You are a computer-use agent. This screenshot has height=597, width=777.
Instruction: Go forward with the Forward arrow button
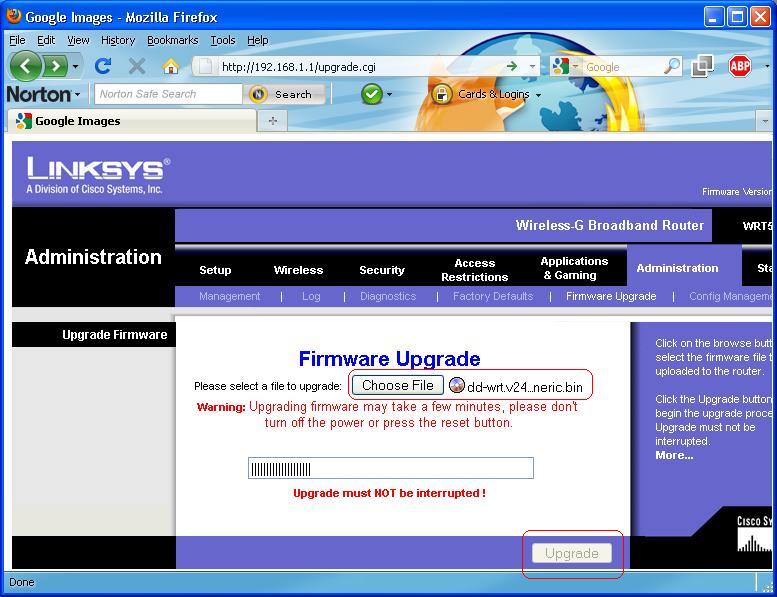pyautogui.click(x=56, y=66)
